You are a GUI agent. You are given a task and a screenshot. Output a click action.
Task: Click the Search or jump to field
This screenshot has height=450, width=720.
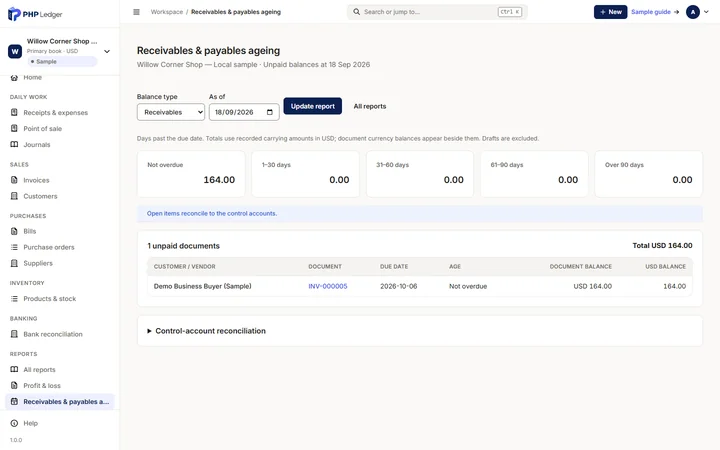click(437, 12)
